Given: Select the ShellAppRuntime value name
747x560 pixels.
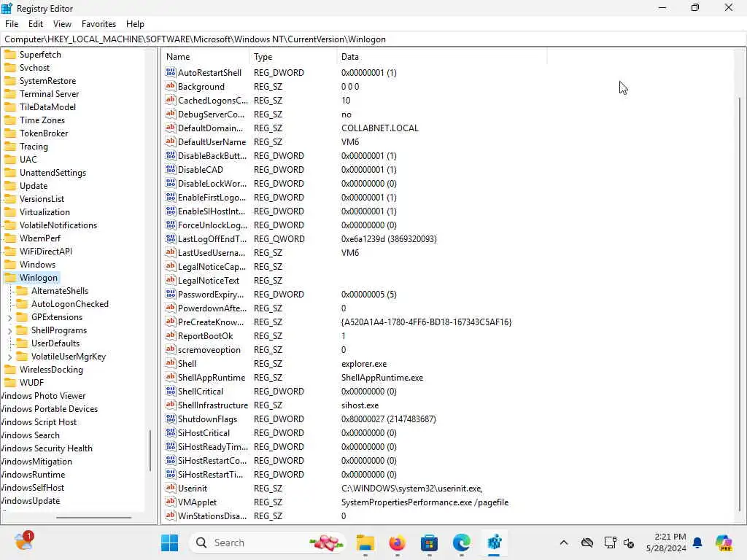Looking at the screenshot, I should point(211,378).
